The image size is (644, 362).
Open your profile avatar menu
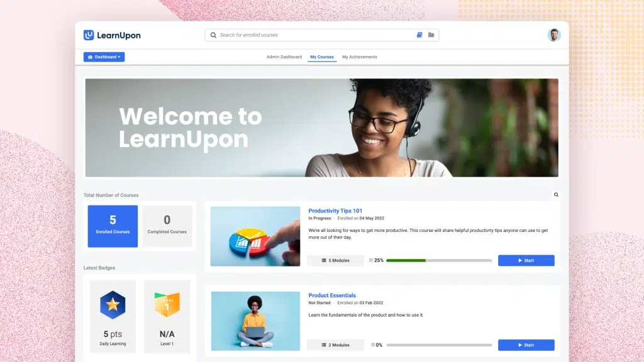point(553,35)
